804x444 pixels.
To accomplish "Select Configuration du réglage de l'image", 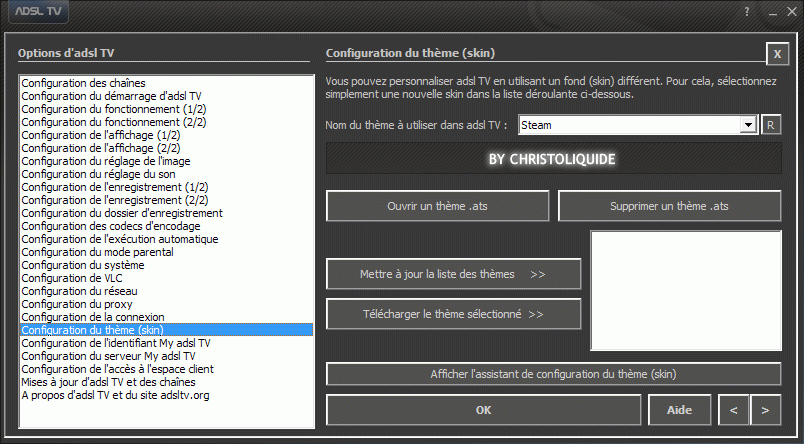I will 166,161.
